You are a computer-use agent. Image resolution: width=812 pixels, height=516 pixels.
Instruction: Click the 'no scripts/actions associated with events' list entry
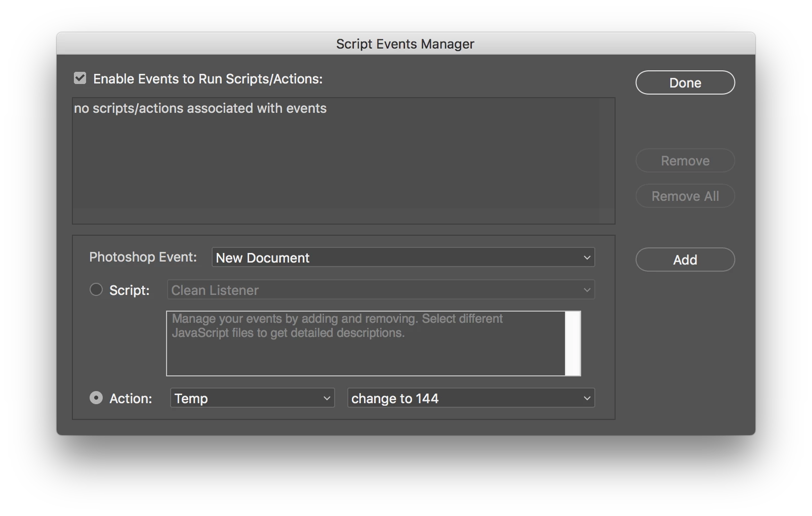(x=200, y=108)
